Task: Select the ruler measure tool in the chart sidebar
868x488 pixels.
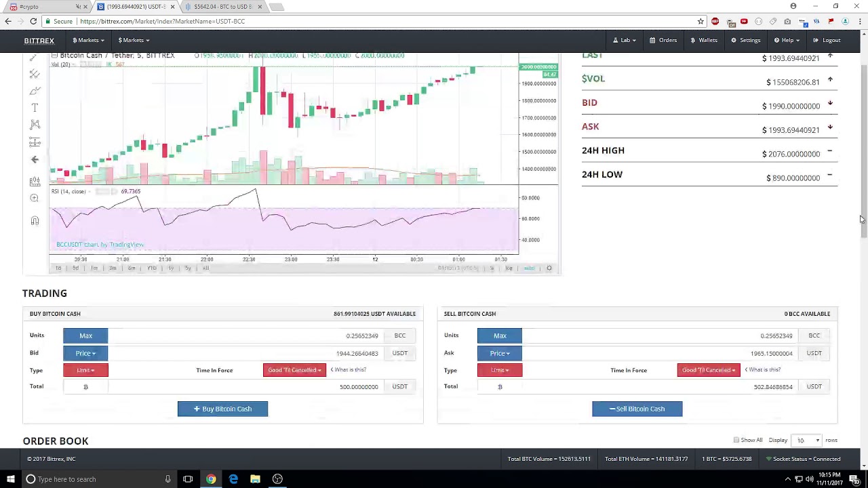Action: pyautogui.click(x=35, y=181)
